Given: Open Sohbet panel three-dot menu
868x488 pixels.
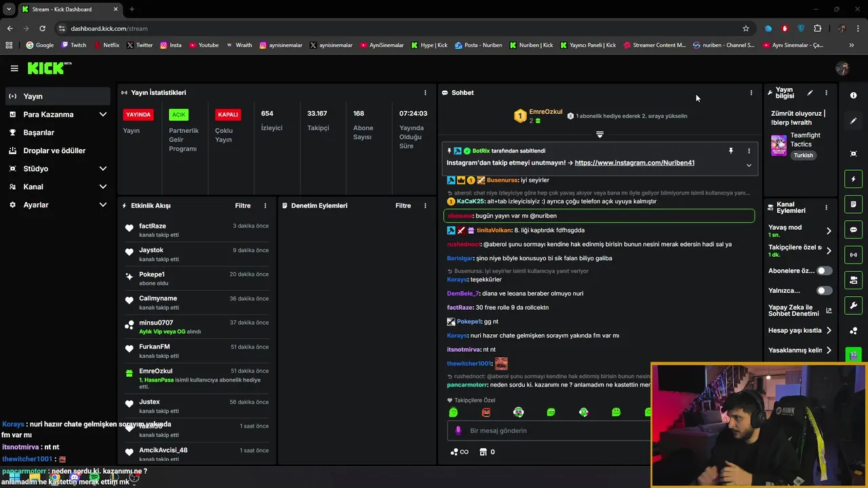Looking at the screenshot, I should (x=751, y=93).
